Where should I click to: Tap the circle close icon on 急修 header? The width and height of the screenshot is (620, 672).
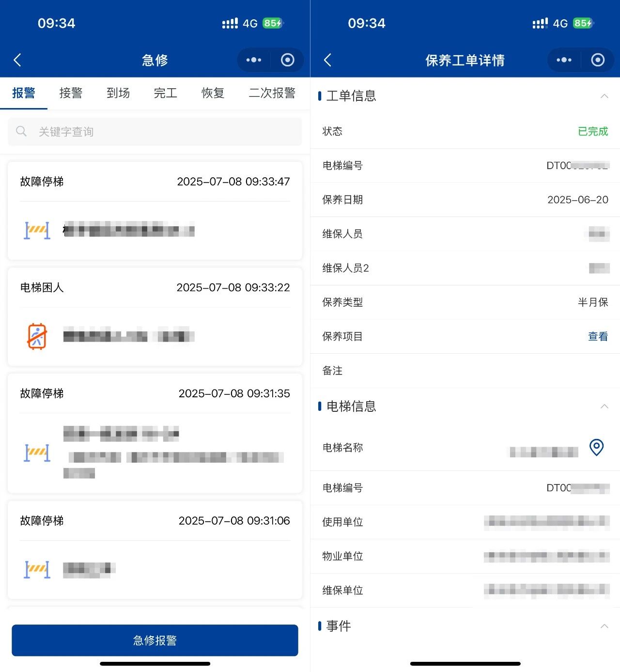[x=288, y=60]
